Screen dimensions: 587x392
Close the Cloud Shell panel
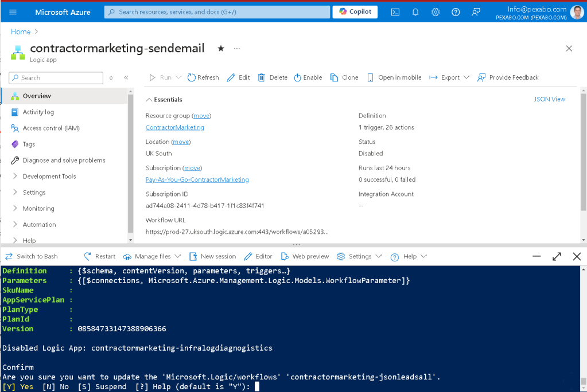[577, 256]
